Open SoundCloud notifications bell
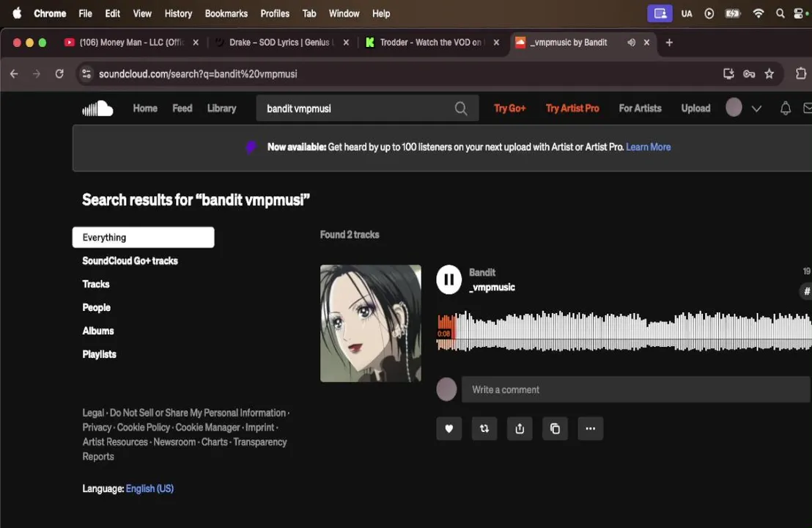Image resolution: width=812 pixels, height=528 pixels. coord(785,109)
